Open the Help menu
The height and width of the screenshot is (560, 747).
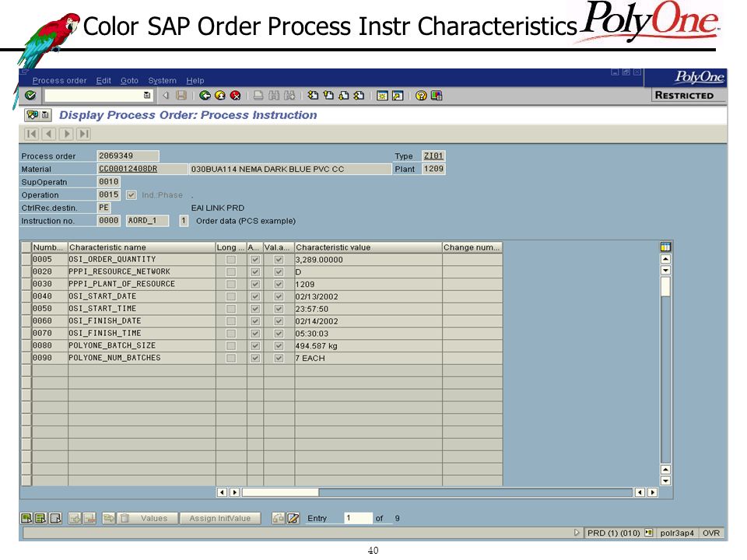[195, 80]
